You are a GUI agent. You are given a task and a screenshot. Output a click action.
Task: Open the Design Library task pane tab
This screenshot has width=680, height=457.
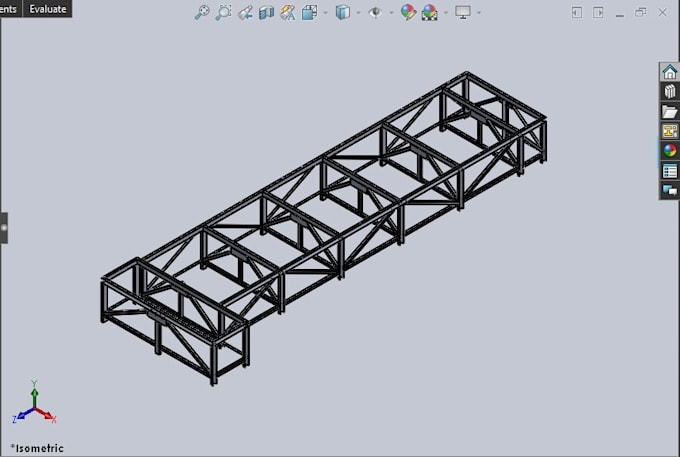tap(670, 91)
